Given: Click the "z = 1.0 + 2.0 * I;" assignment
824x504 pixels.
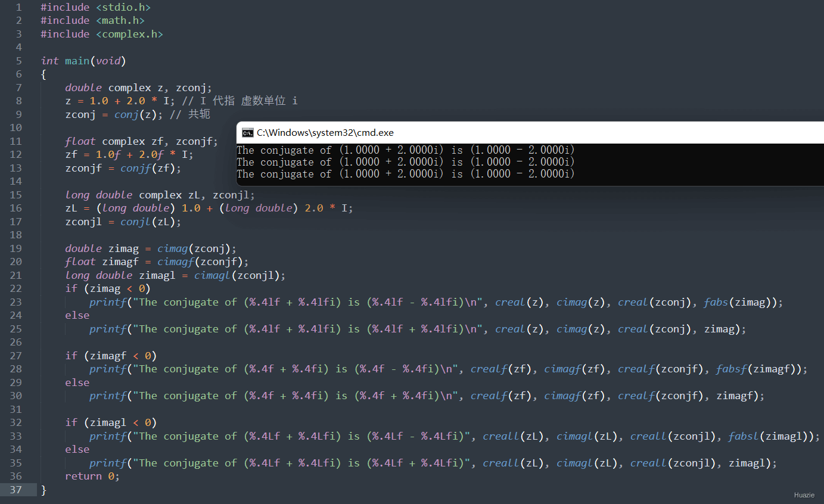Looking at the screenshot, I should pyautogui.click(x=120, y=101).
